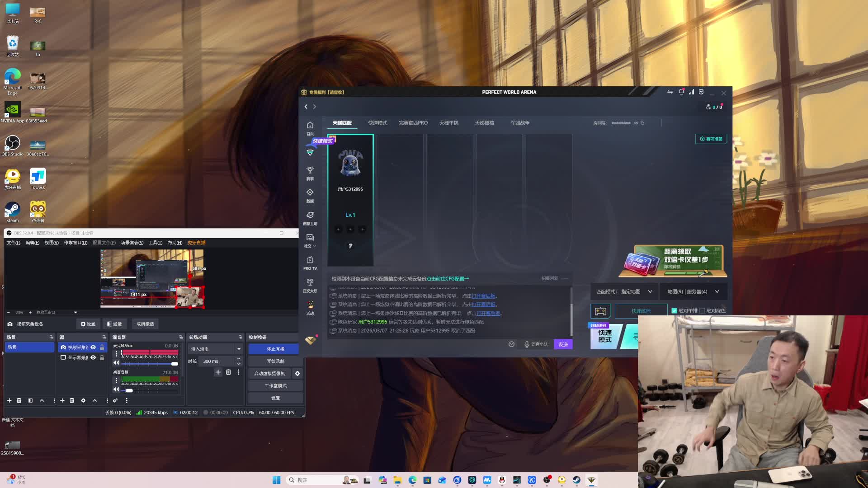
Task: Toggle visibility of 视频采集设备 source
Action: [93, 347]
